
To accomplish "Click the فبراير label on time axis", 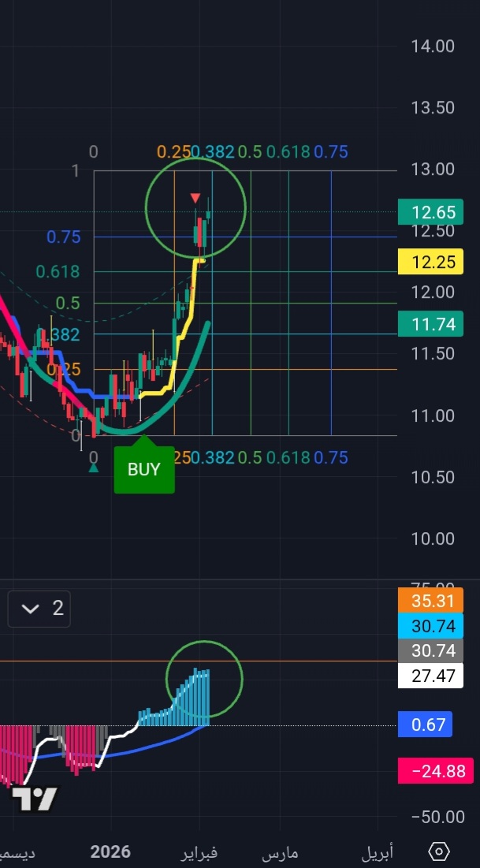I will (x=200, y=852).
